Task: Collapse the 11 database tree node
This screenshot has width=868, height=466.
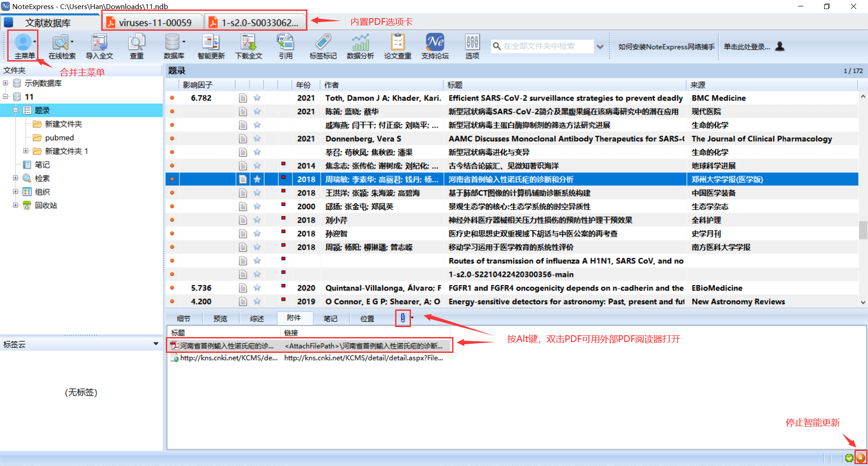Action: [5, 96]
